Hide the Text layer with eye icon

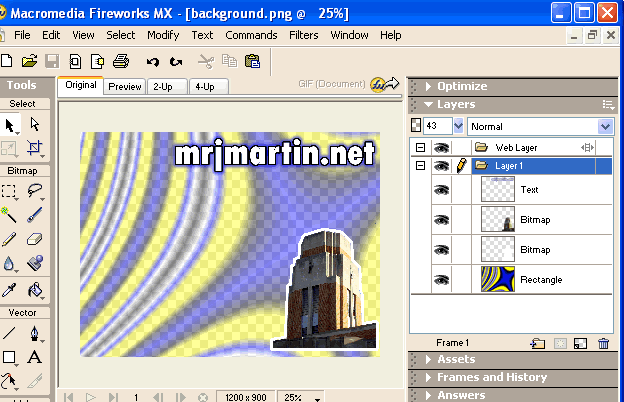point(441,190)
